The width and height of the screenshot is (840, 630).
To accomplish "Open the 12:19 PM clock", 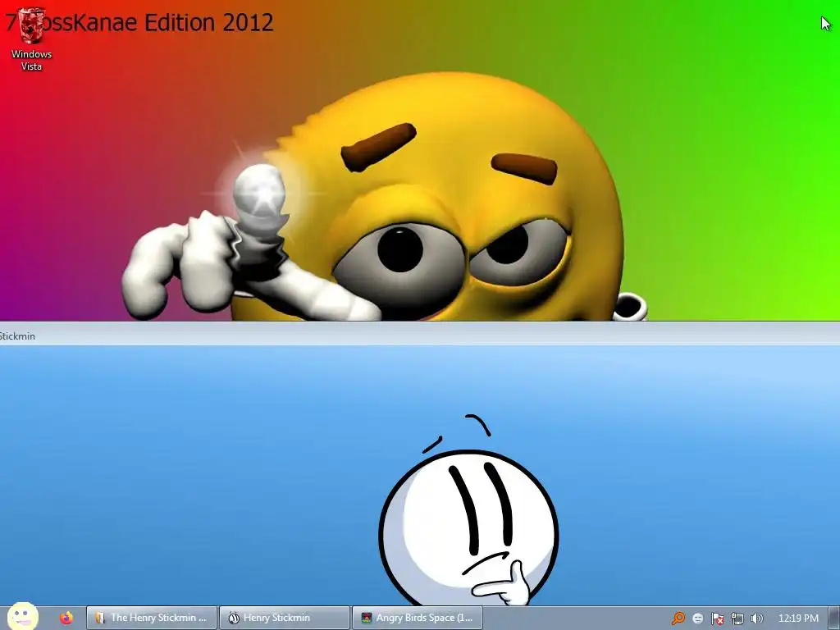I will (x=798, y=619).
